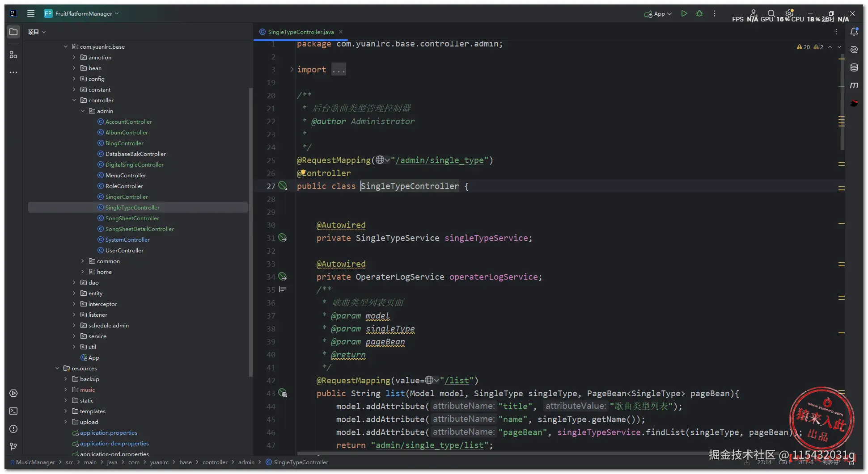The image size is (868, 474).
Task: Collapse the com.yuanlrc.base package
Action: [66, 46]
